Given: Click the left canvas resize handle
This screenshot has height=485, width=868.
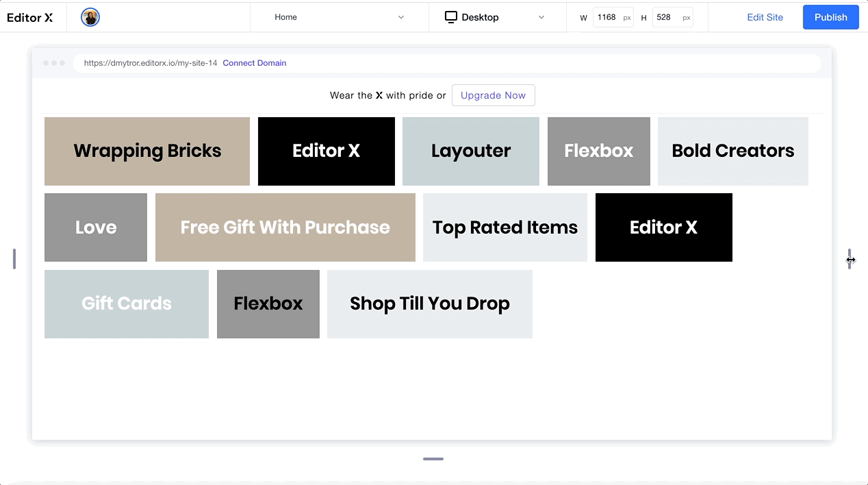Looking at the screenshot, I should tap(14, 259).
